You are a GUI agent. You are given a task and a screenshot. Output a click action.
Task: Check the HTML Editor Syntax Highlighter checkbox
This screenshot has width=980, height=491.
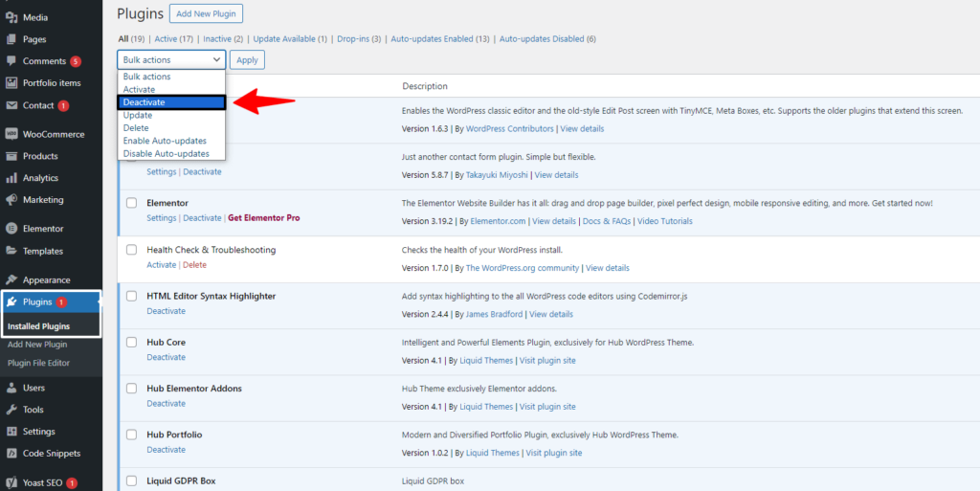click(132, 296)
